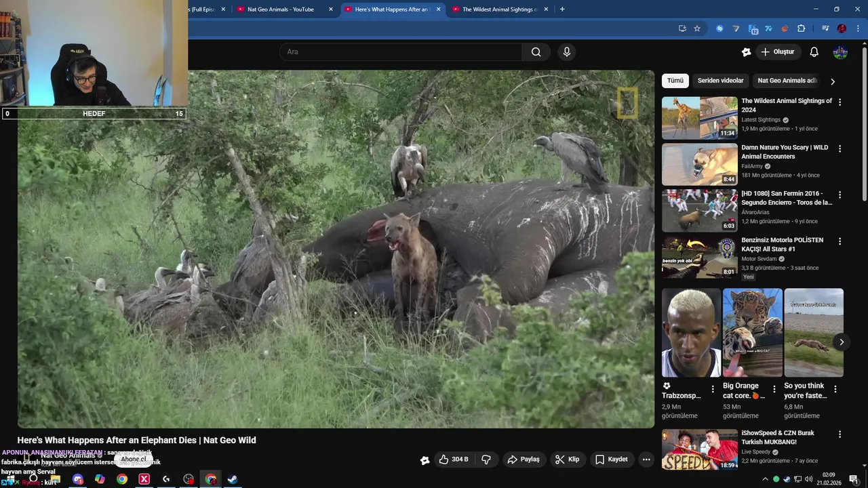Bookmark this page with star icon
The width and height of the screenshot is (868, 488).
(697, 28)
